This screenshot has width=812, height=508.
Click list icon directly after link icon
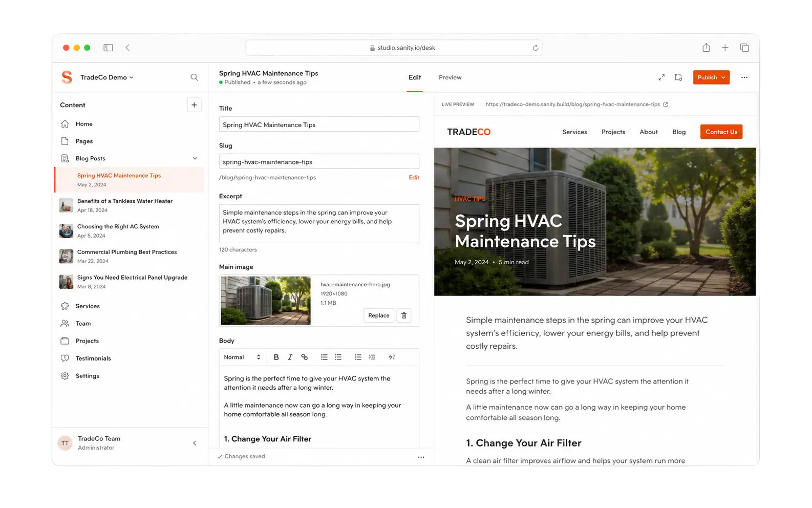click(x=324, y=357)
